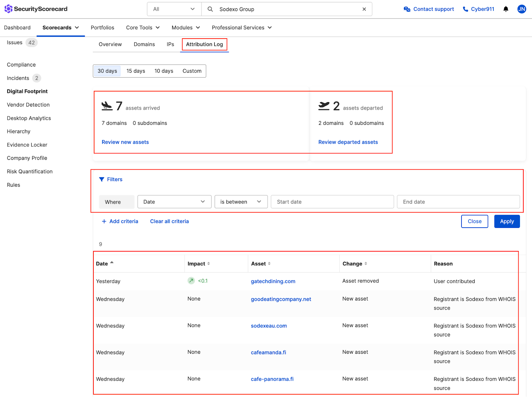
Task: Open Compliance in the sidebar
Action: 21,65
